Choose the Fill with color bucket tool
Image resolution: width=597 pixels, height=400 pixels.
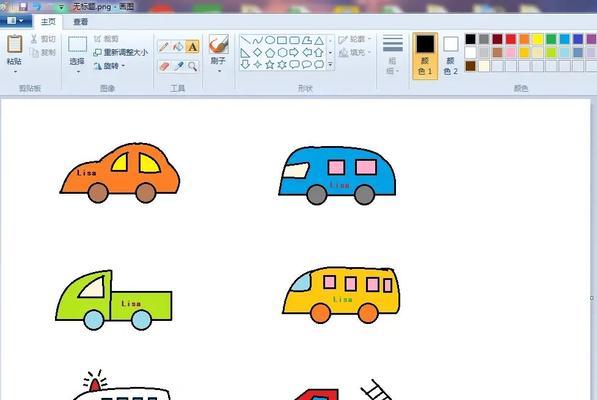point(178,46)
